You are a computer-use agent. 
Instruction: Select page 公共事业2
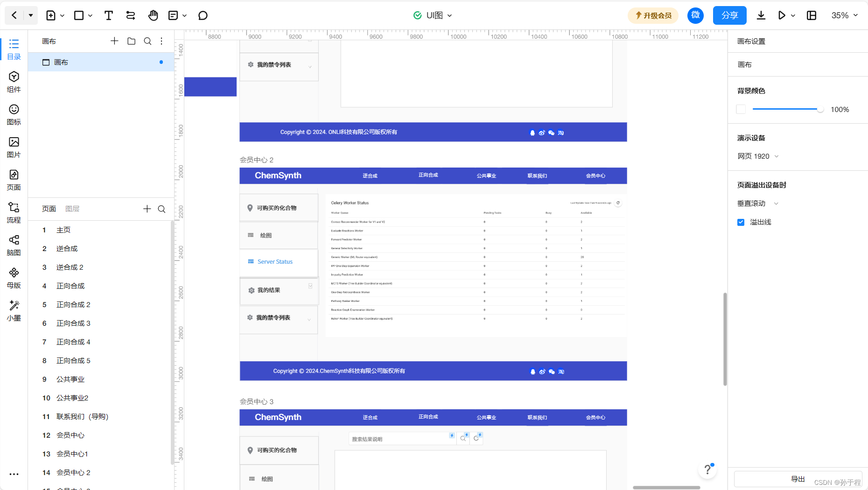(100, 398)
